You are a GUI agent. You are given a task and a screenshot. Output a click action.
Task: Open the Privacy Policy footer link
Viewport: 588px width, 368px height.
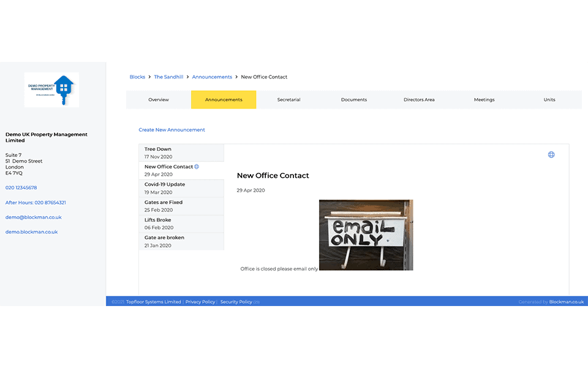coord(200,302)
